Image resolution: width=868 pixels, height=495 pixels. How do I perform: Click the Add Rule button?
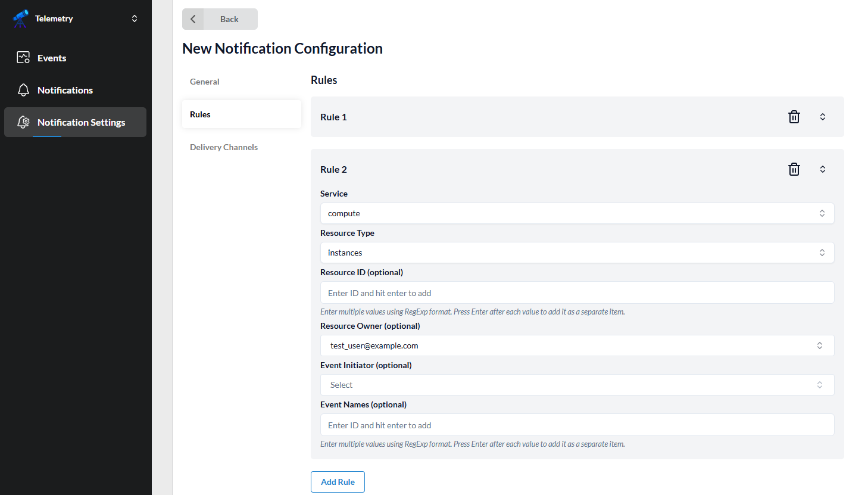click(338, 482)
